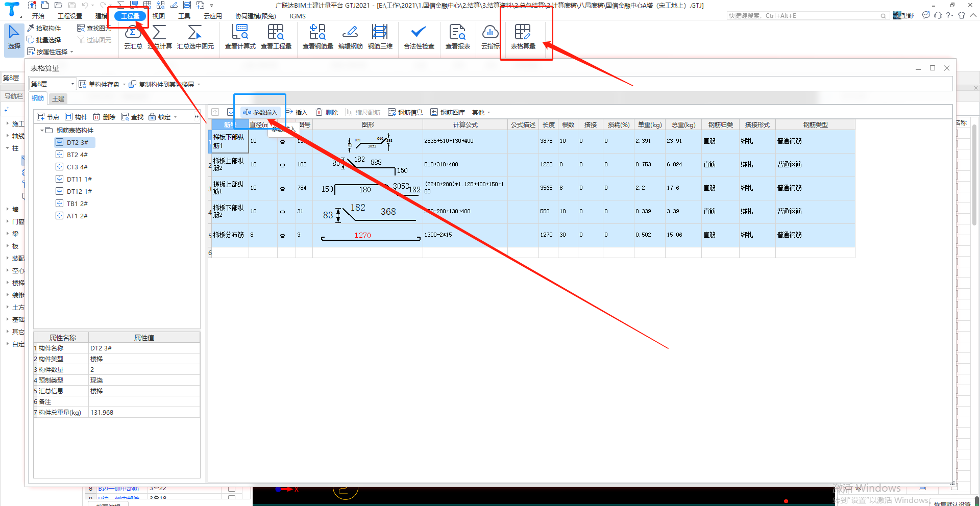Image resolution: width=980 pixels, height=506 pixels.
Task: Click 拾取构件 pick component tool
Action: (x=44, y=28)
